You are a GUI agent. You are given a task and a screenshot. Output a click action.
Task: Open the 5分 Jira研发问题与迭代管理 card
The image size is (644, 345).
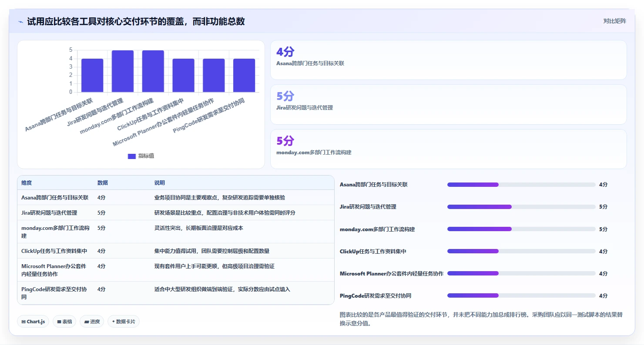pos(449,104)
